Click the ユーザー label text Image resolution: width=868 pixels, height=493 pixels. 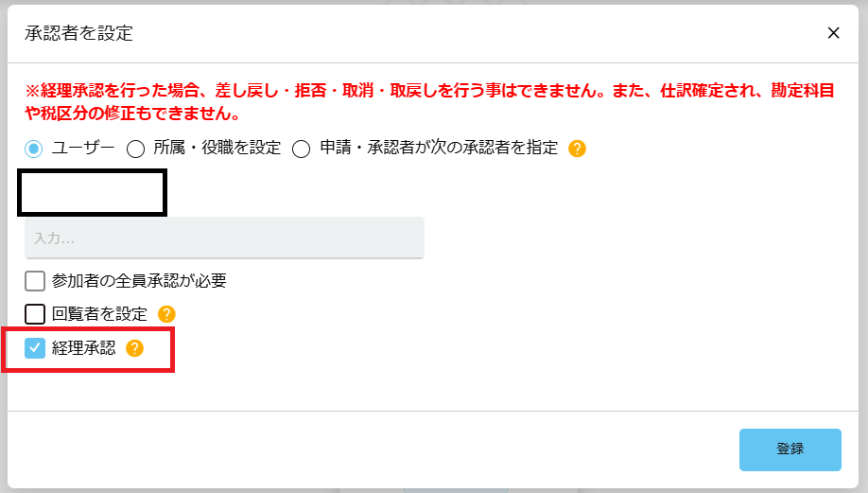(x=83, y=148)
